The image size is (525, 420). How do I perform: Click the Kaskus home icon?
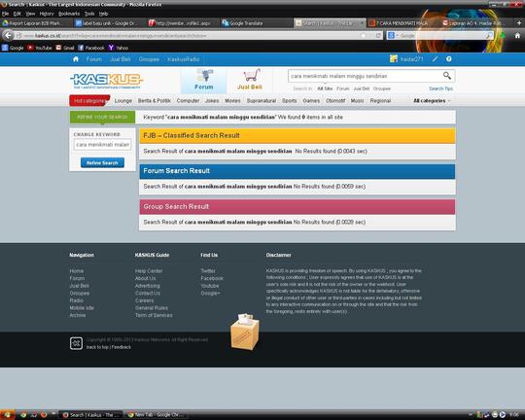point(76,59)
